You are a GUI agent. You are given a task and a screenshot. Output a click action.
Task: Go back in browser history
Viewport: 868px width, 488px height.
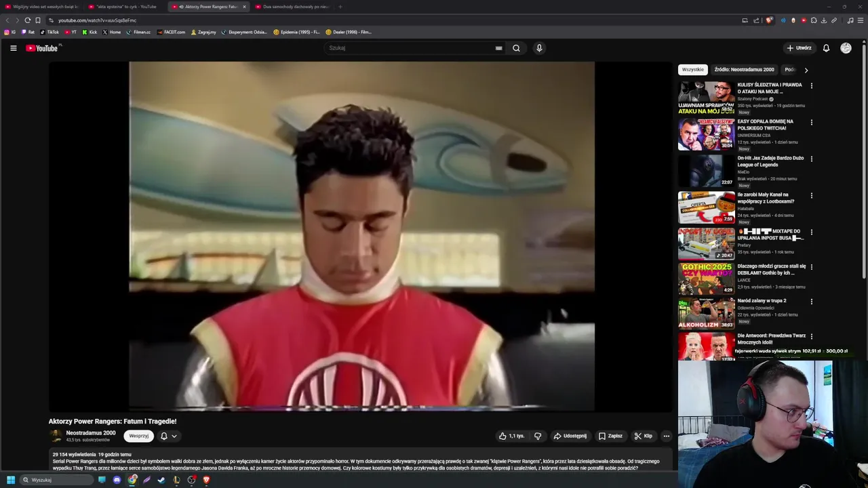pos(7,20)
